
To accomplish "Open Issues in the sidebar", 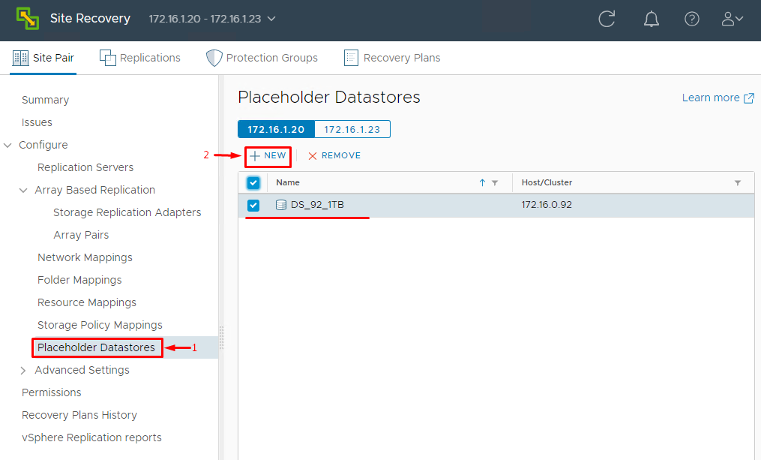I will [x=37, y=122].
